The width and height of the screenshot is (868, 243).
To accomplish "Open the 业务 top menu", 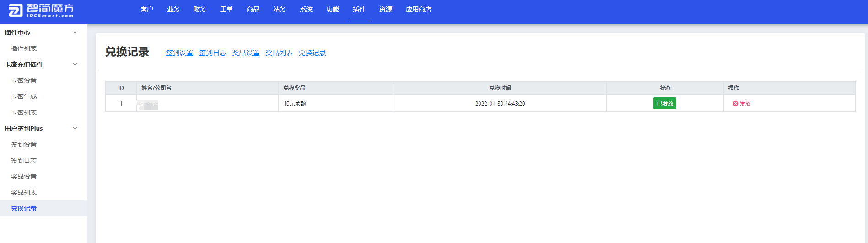I will pyautogui.click(x=173, y=9).
